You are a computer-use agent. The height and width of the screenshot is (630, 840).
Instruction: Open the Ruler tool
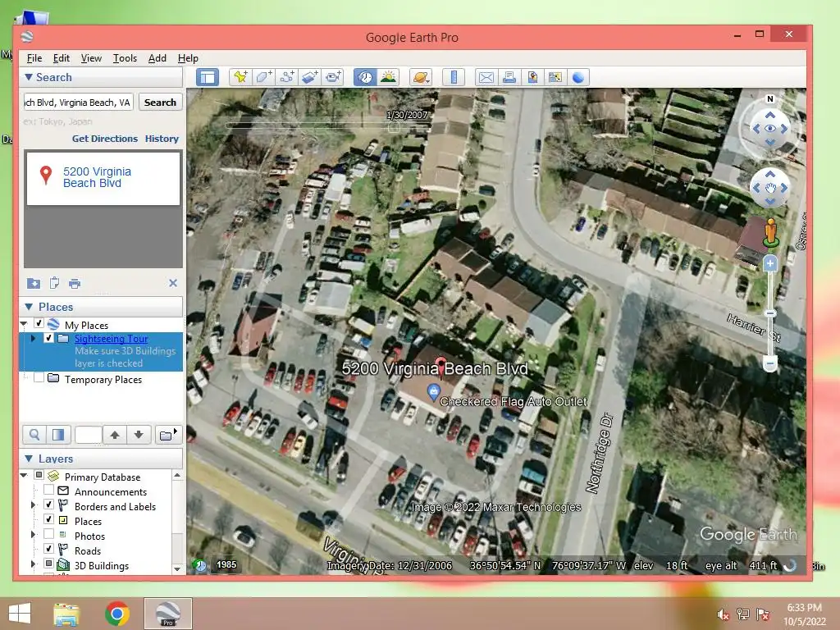453,78
